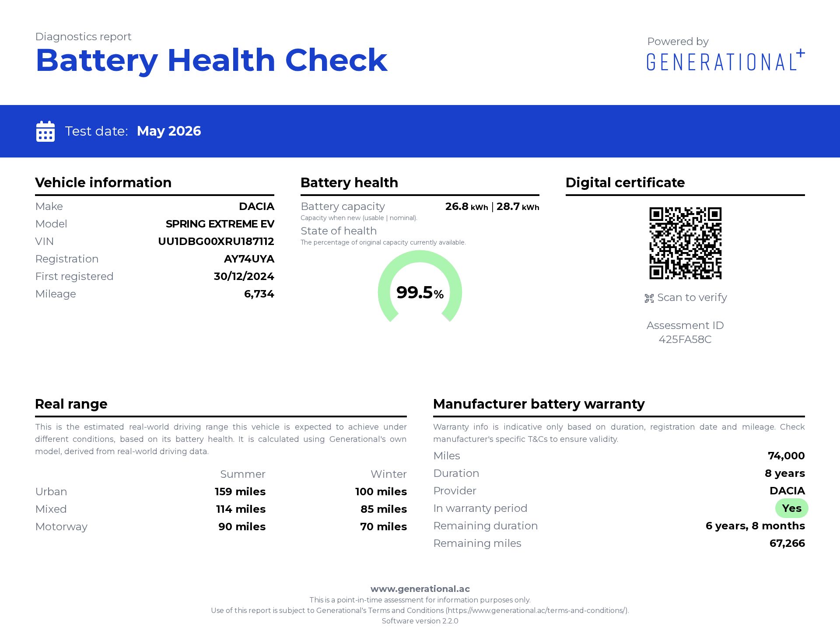Screen dimensions: 840x630
Task: Click the Battery health heading
Action: pos(349,182)
